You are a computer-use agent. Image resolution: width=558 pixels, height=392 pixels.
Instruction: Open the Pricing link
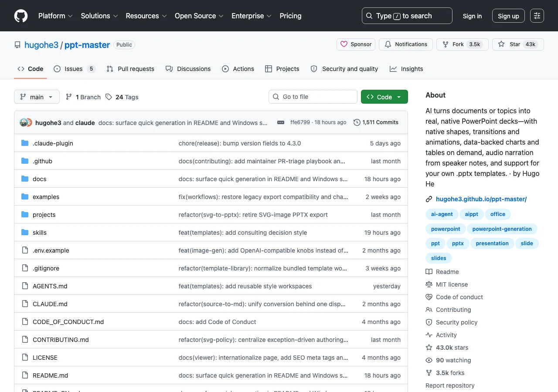[x=290, y=16]
